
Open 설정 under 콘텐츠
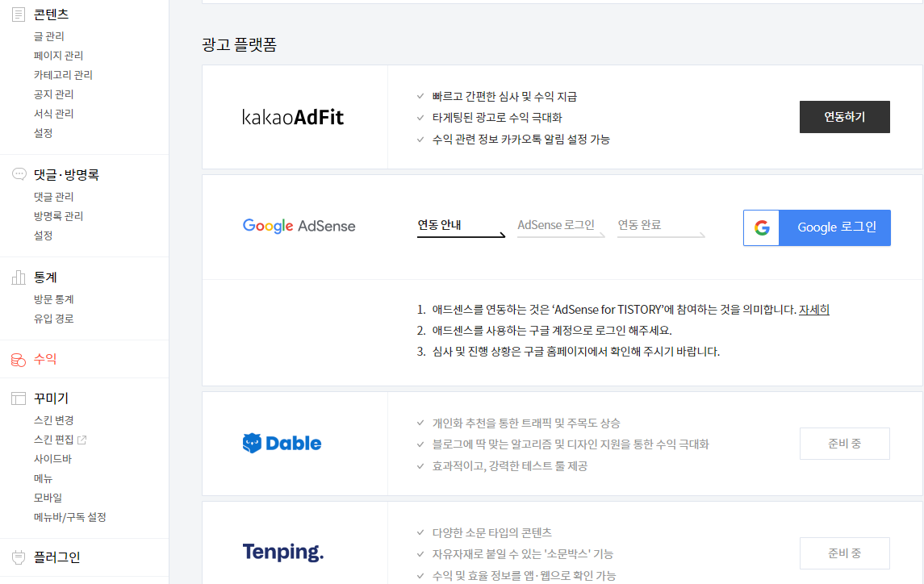tap(43, 133)
